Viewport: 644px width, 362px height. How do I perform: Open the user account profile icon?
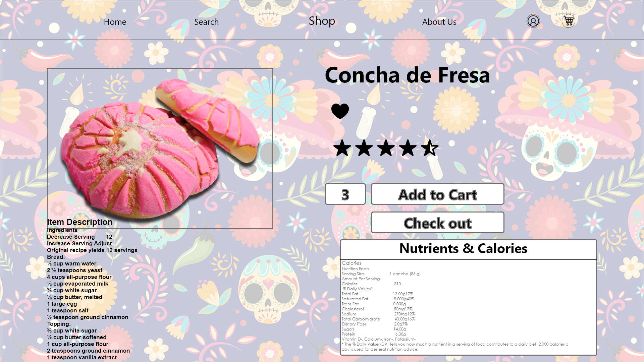533,21
